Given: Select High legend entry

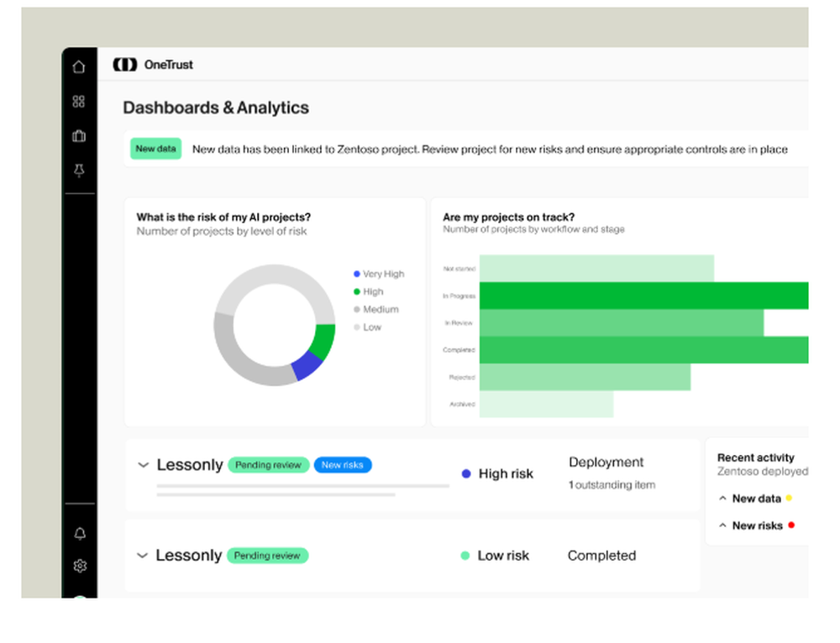Looking at the screenshot, I should [369, 291].
